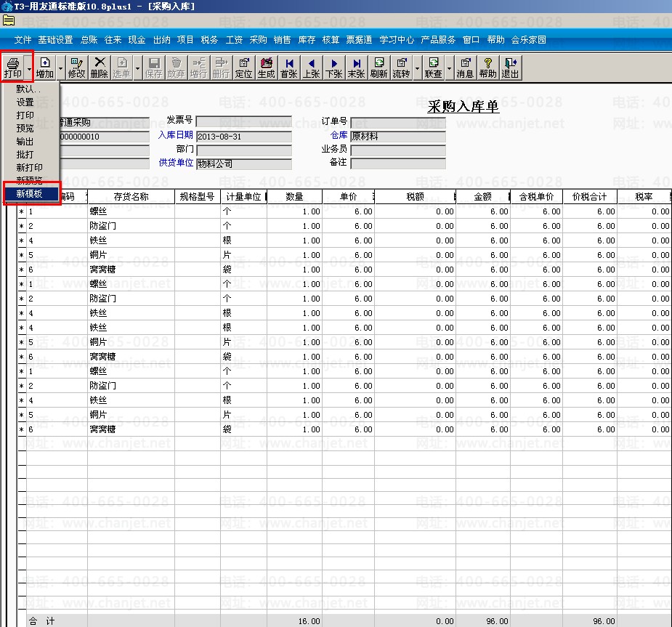This screenshot has height=627, width=672.
Task: Go to first record with 首张
Action: pos(289,68)
